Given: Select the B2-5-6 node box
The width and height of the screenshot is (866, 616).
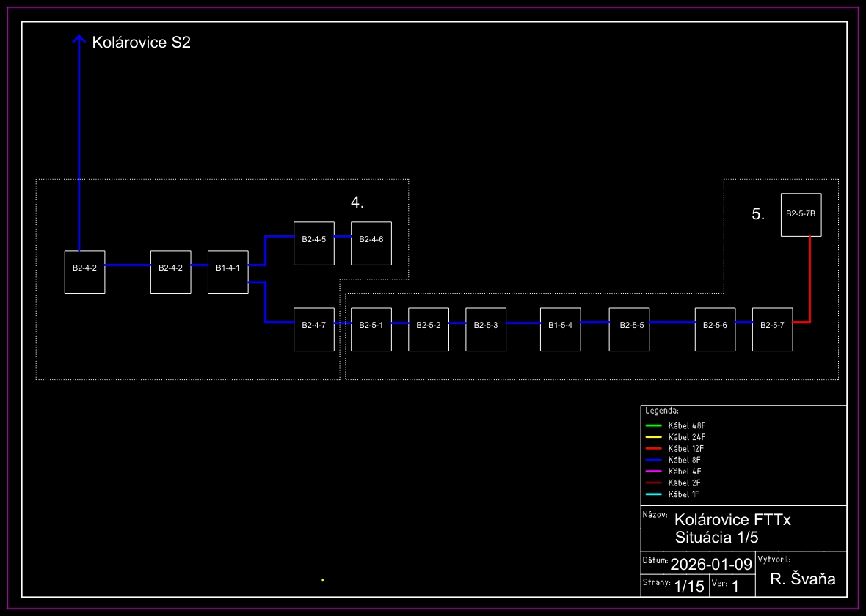Looking at the screenshot, I should [715, 329].
